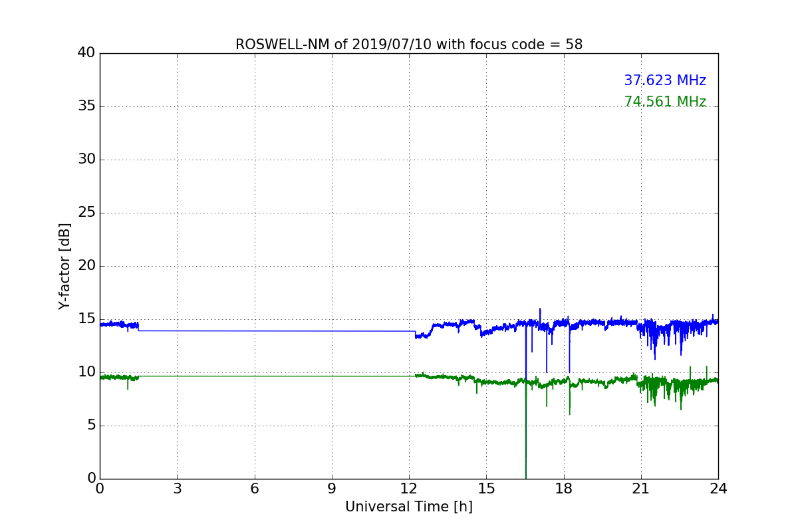
Task: Click y-axis tick label '25'
Action: (86, 213)
